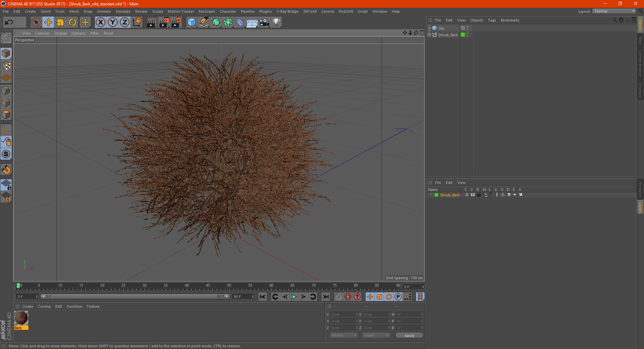
Task: Select the Sky object in Object Manager
Action: 441,28
